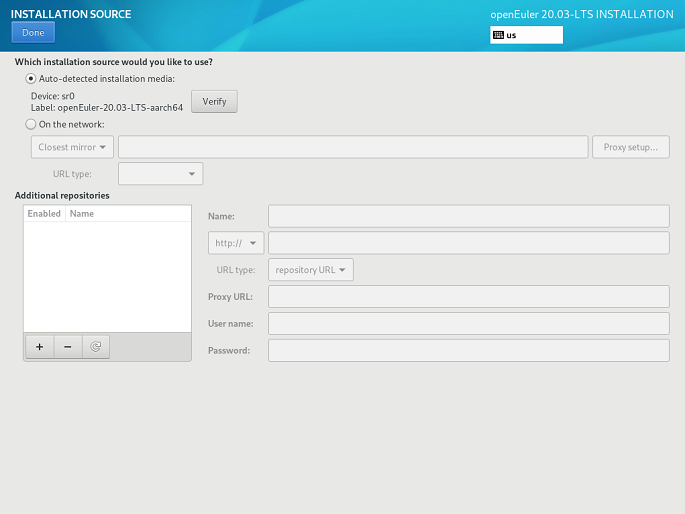Open the network URL type dropdown
This screenshot has width=685, height=514.
tap(160, 174)
